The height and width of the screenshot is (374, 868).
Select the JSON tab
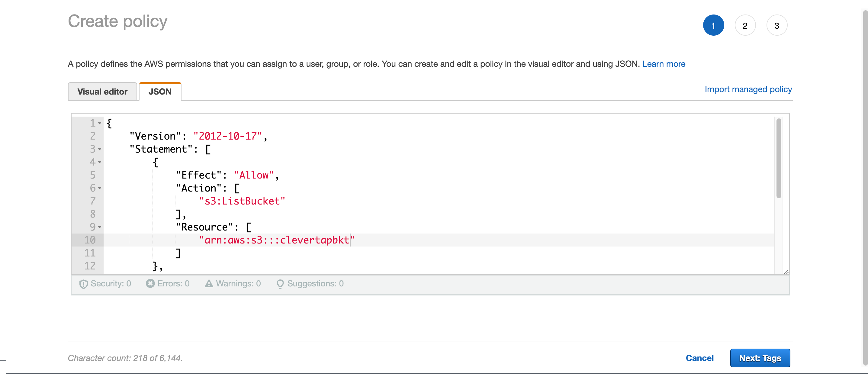(x=160, y=92)
